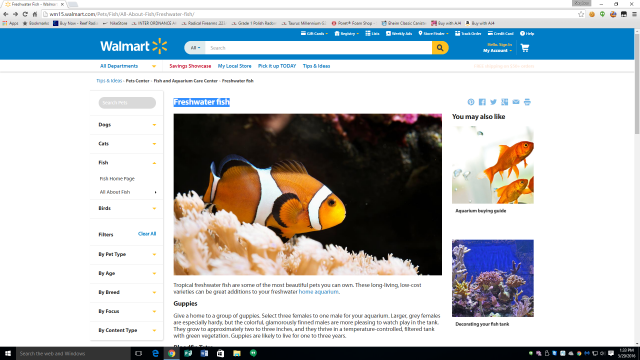Open File Explorer from taskbar
The height and width of the screenshot is (360, 640).
tap(237, 353)
